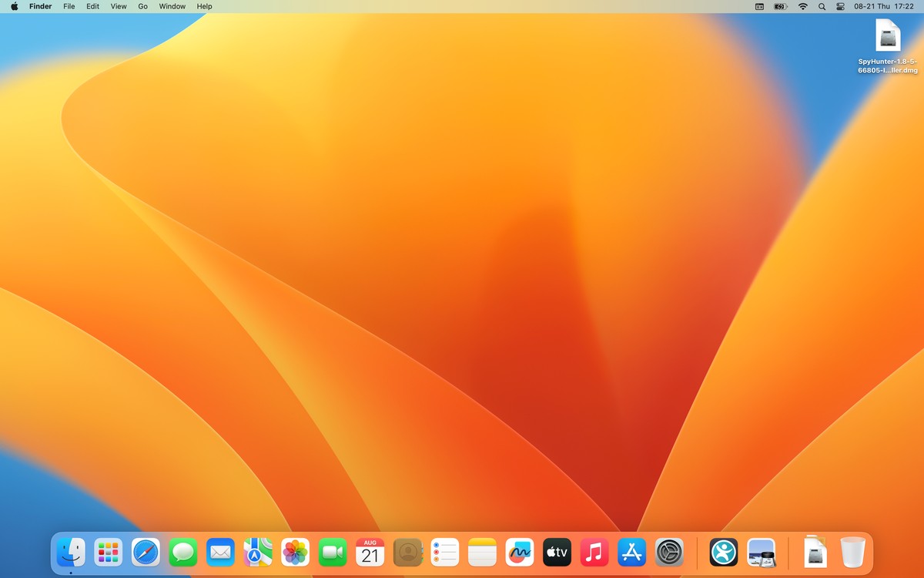Viewport: 924px width, 578px height.
Task: Open the App Store
Action: [632, 553]
